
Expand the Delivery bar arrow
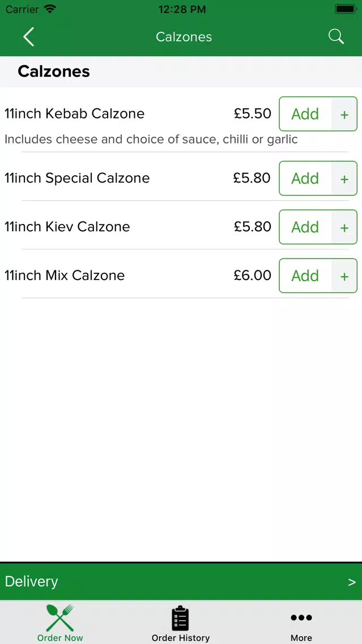coord(352,582)
